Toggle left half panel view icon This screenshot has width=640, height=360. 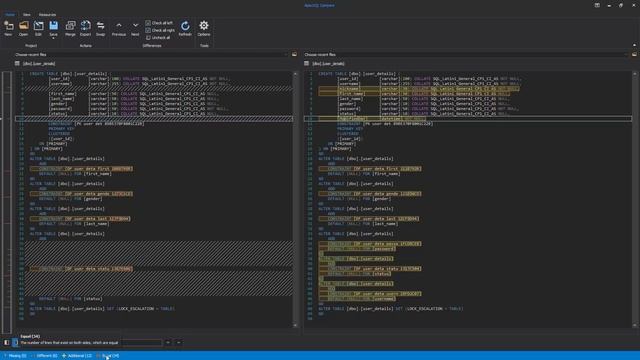coord(7,342)
